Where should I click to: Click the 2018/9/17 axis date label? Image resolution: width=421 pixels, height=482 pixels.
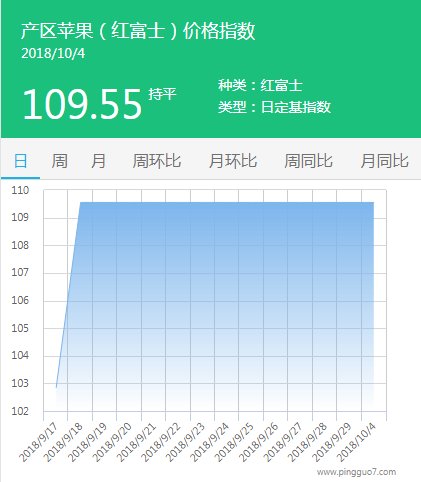39,442
